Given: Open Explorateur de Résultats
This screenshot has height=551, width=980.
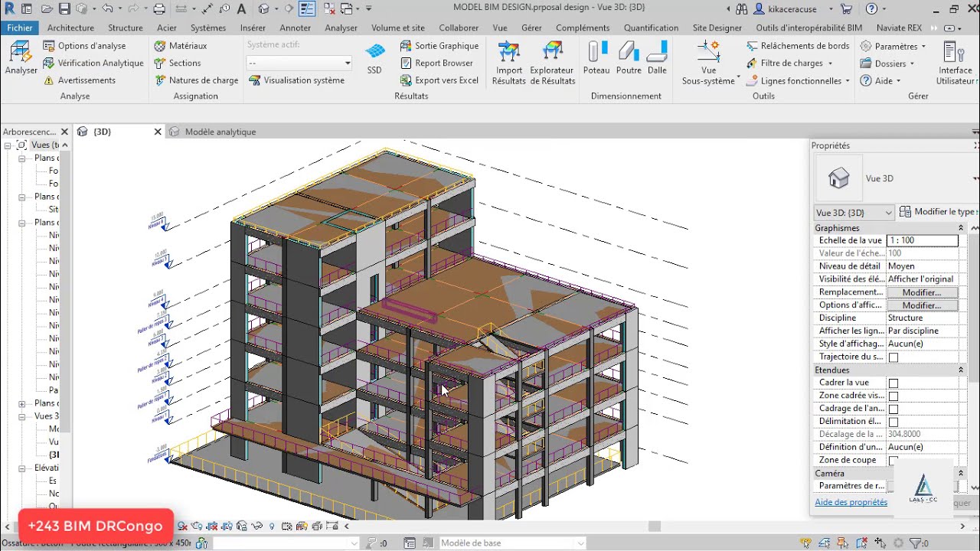Looking at the screenshot, I should (552, 63).
